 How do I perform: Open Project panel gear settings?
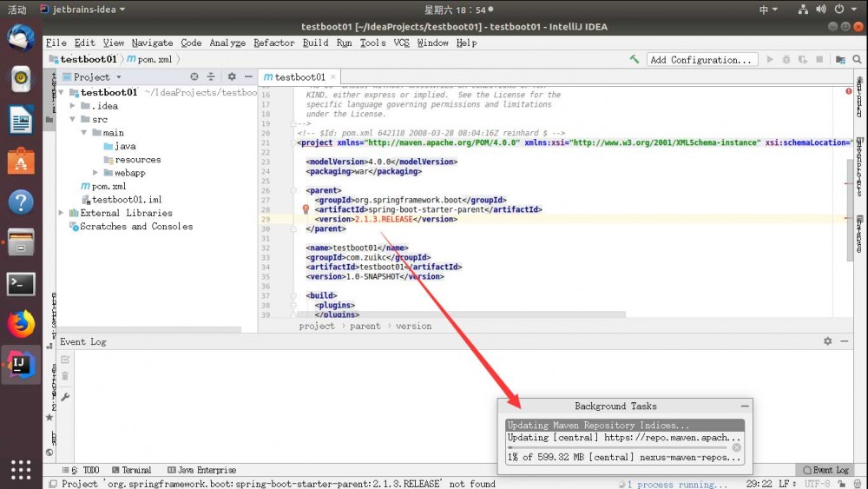(x=231, y=77)
